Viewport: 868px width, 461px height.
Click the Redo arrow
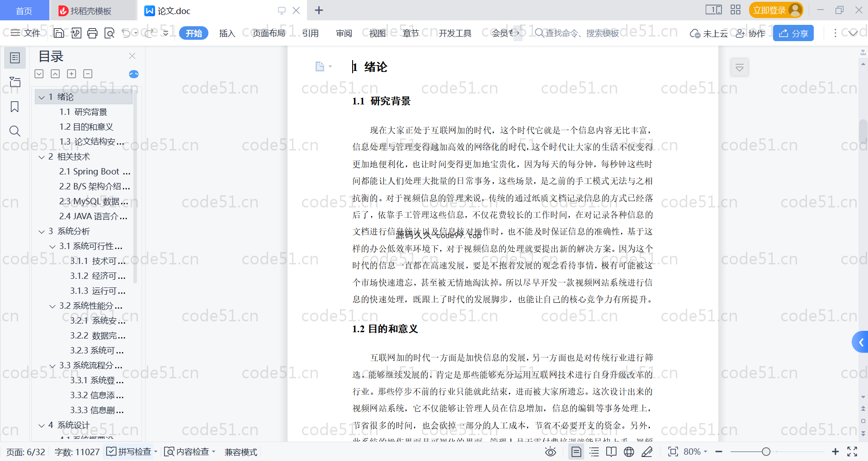[149, 33]
